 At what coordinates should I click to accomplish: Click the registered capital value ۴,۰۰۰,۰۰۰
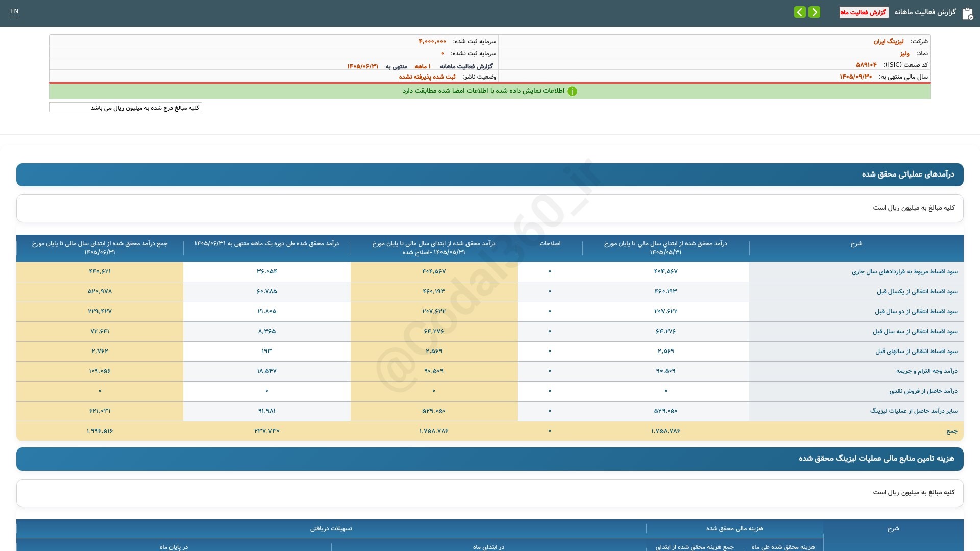pyautogui.click(x=432, y=41)
